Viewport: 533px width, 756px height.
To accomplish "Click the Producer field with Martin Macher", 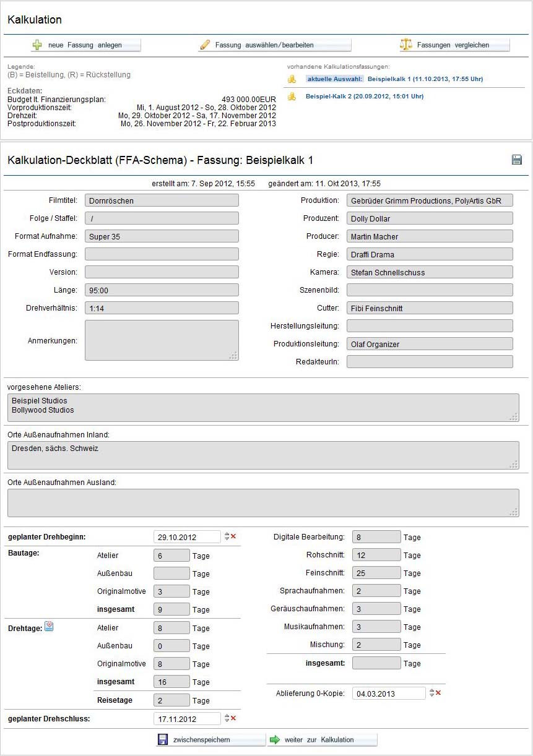I will (x=430, y=236).
